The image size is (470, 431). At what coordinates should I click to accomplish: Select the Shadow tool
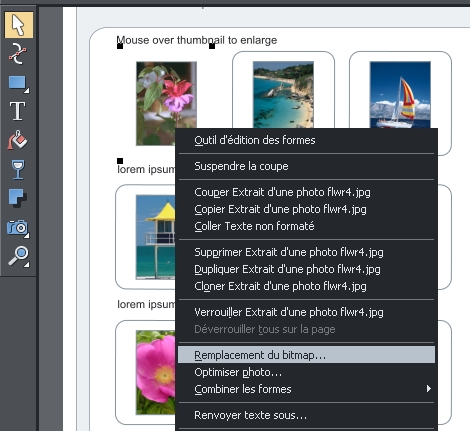click(x=17, y=198)
